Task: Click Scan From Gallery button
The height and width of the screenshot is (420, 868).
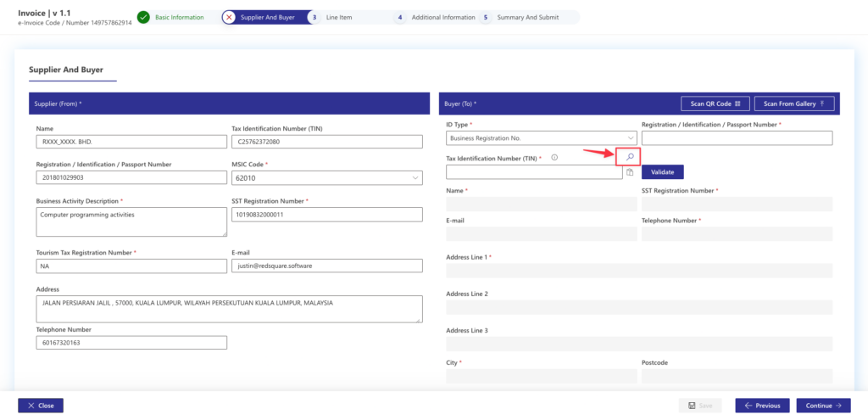Action: click(794, 104)
